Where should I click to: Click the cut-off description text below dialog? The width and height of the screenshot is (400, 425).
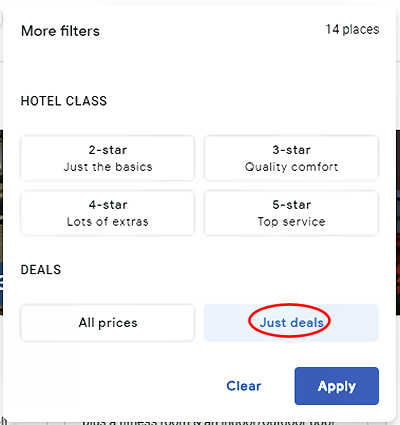[208, 422]
